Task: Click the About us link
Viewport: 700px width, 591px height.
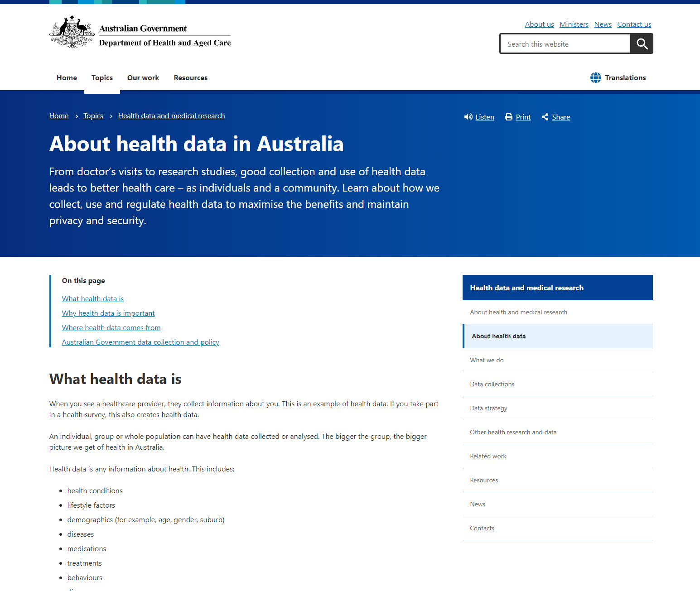Action: click(x=539, y=24)
